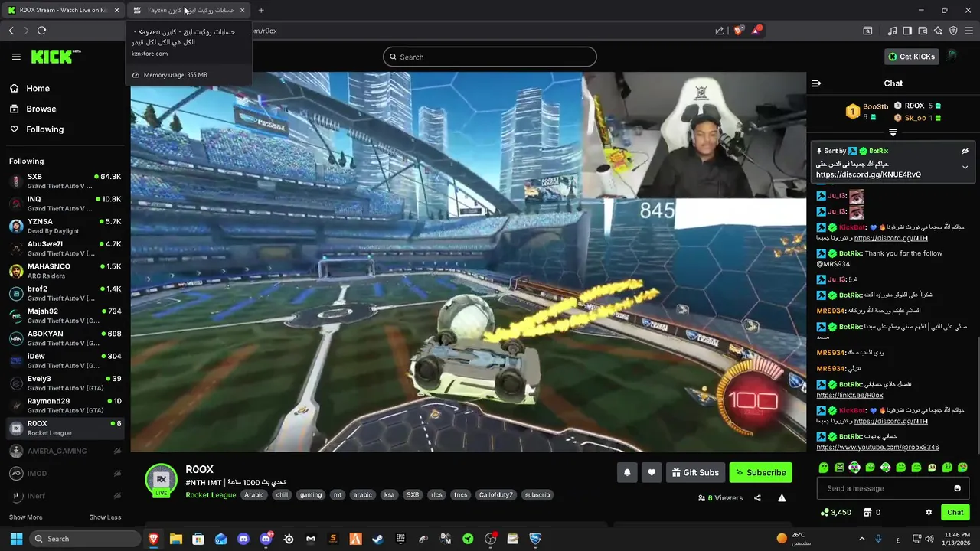
Task: Toggle stream notifications bell
Action: pos(627,473)
